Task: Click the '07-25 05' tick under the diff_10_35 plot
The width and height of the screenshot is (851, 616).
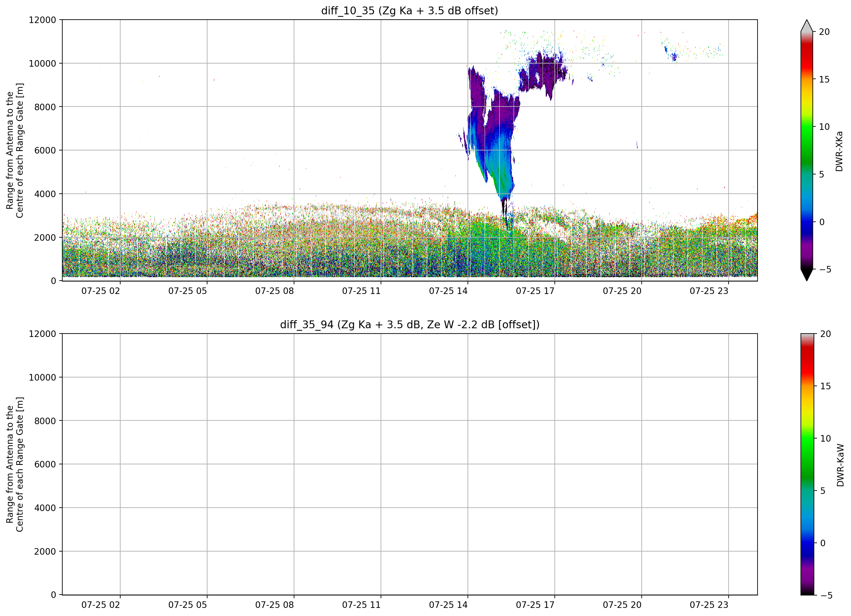Action: tap(188, 291)
